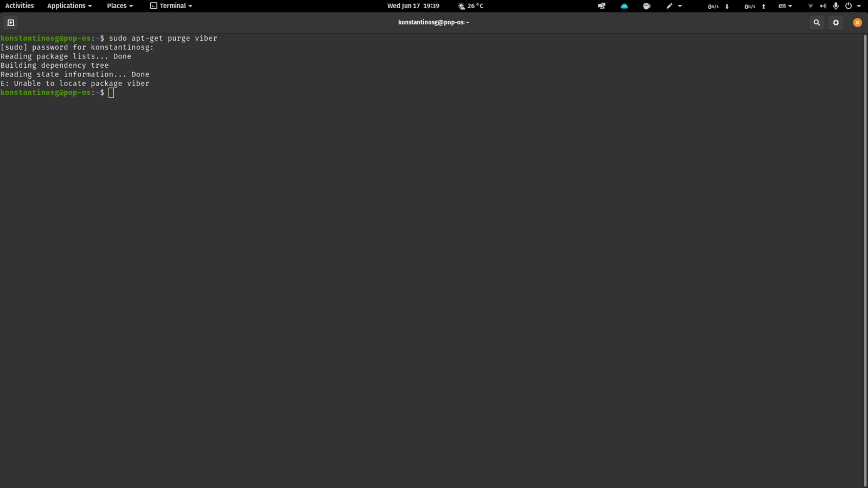Screen dimensions: 868x488
Task: Open the Terminal app menu
Action: pos(171,6)
